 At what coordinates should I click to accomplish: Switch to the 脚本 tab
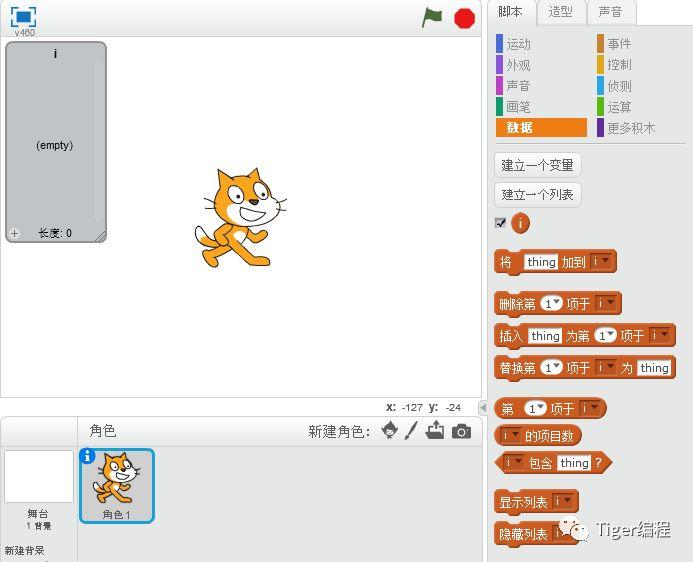(x=510, y=12)
